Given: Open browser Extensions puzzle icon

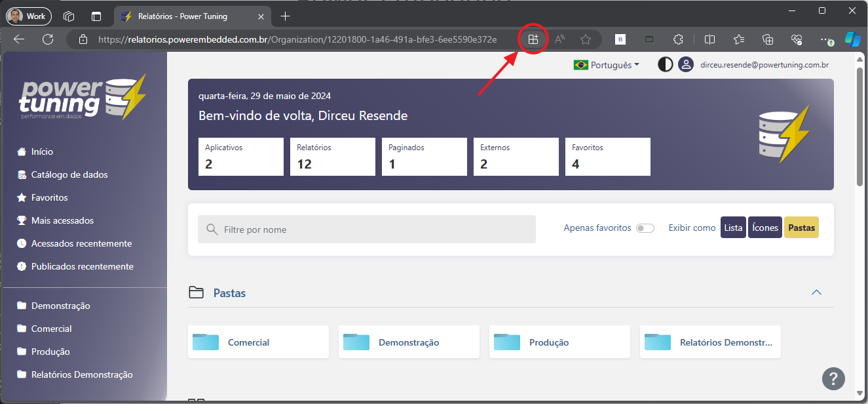Looking at the screenshot, I should [678, 39].
